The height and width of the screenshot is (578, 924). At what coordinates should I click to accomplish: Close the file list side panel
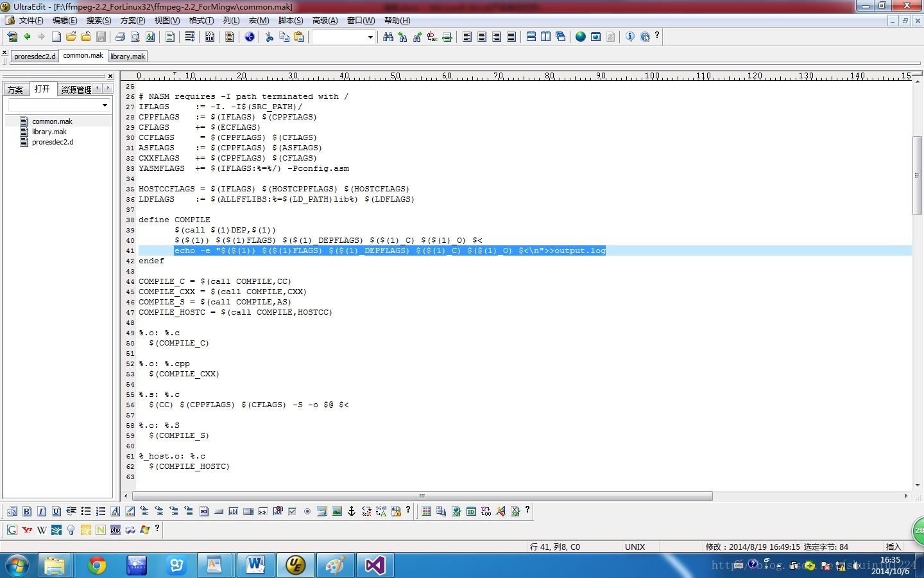(110, 76)
